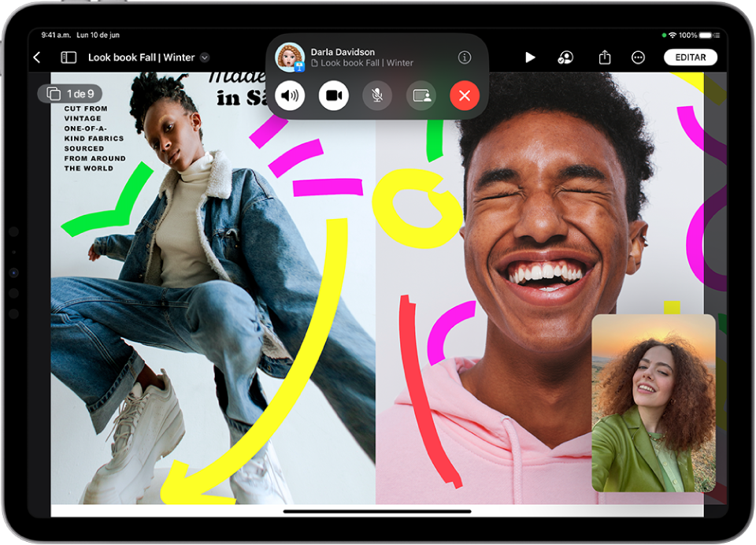Start the slideshow with the Play icon

tap(529, 57)
